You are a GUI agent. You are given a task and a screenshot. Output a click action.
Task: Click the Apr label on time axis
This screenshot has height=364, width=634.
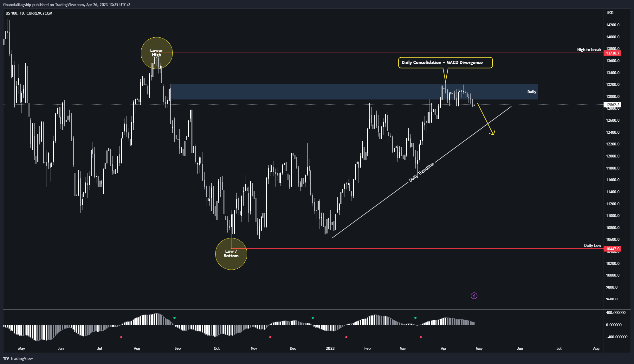coord(443,348)
